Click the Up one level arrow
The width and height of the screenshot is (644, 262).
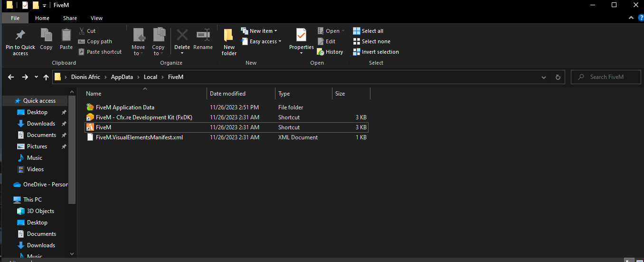[x=46, y=77]
